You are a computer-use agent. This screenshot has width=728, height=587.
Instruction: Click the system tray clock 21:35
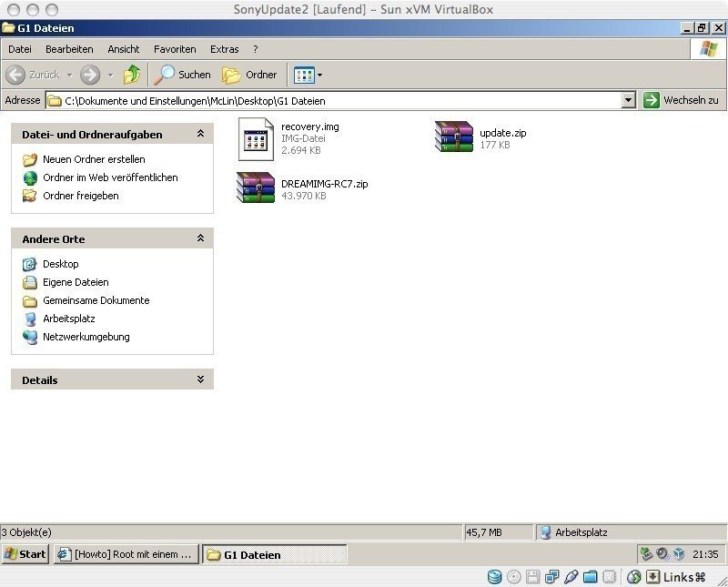coord(705,554)
